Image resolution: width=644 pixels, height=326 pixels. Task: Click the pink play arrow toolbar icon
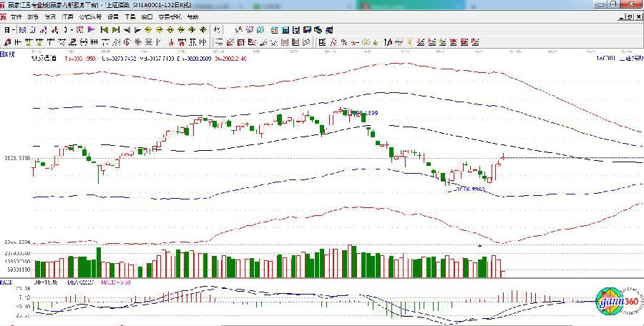(x=91, y=30)
